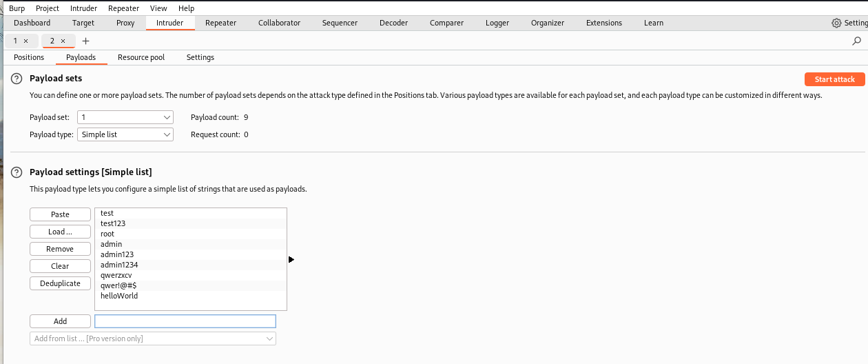Switch to the Dashboard tab
The height and width of the screenshot is (364, 868).
point(32,23)
